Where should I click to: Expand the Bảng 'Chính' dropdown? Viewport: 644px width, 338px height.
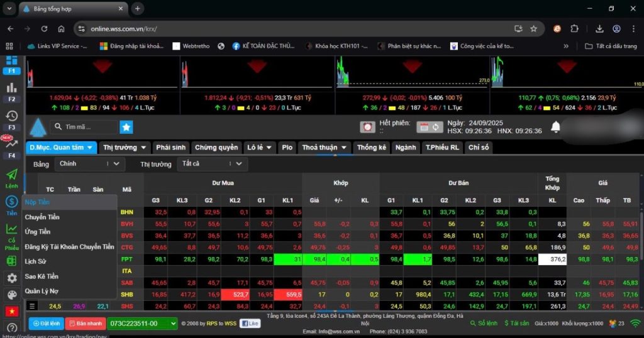[89, 164]
